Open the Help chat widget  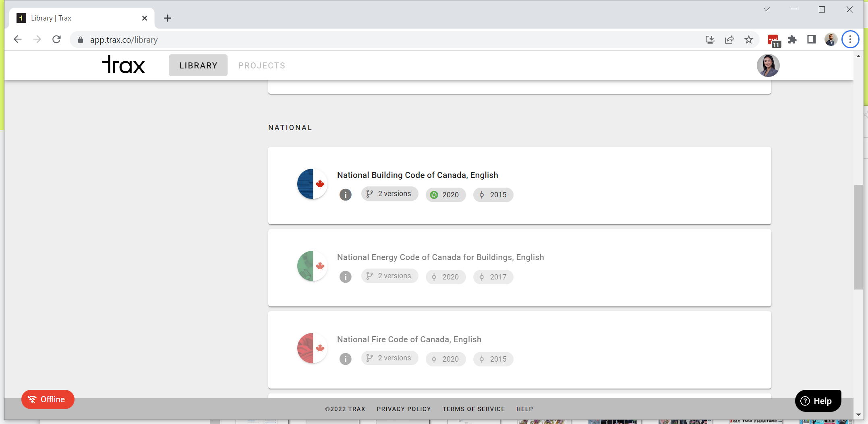[818, 401]
